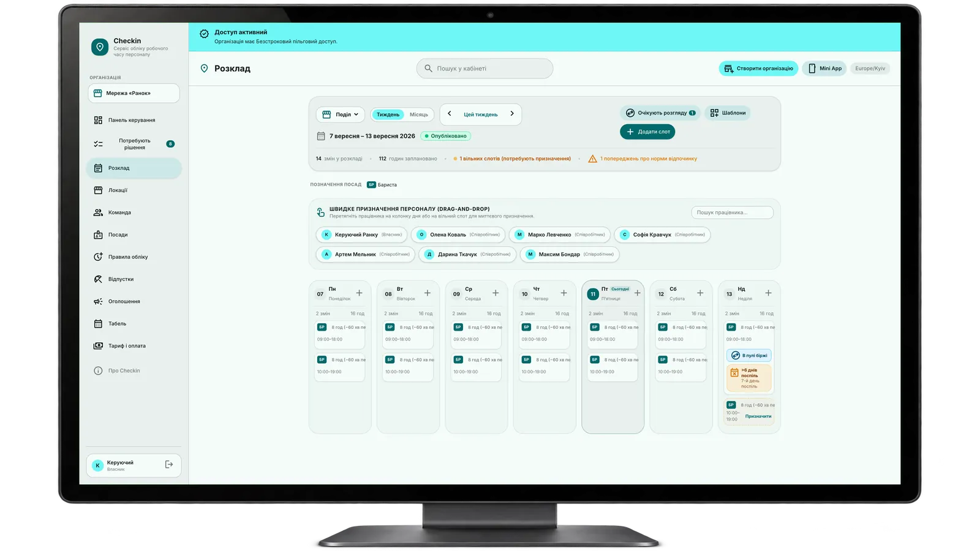Click the date range calendar icon
The height and width of the screenshot is (551, 980).
click(x=321, y=136)
